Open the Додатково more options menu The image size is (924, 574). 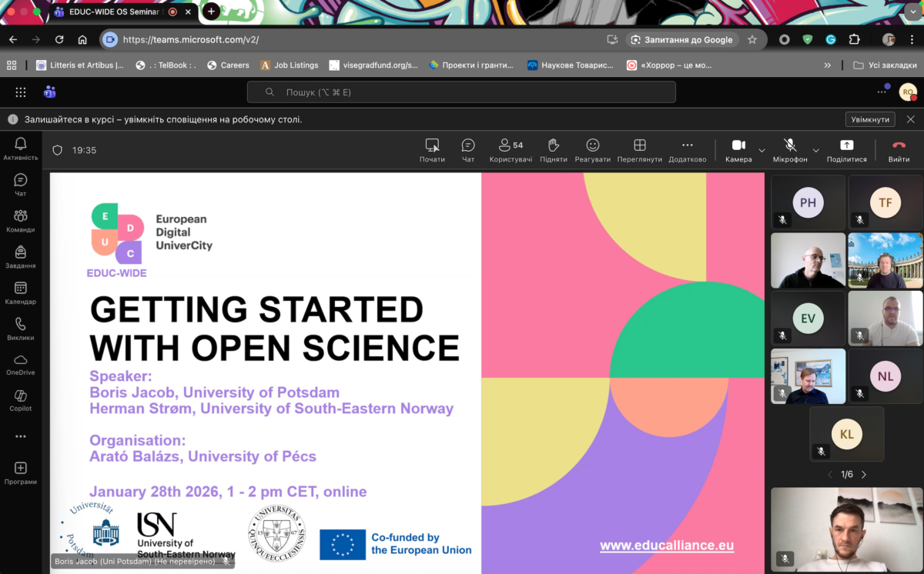(687, 149)
